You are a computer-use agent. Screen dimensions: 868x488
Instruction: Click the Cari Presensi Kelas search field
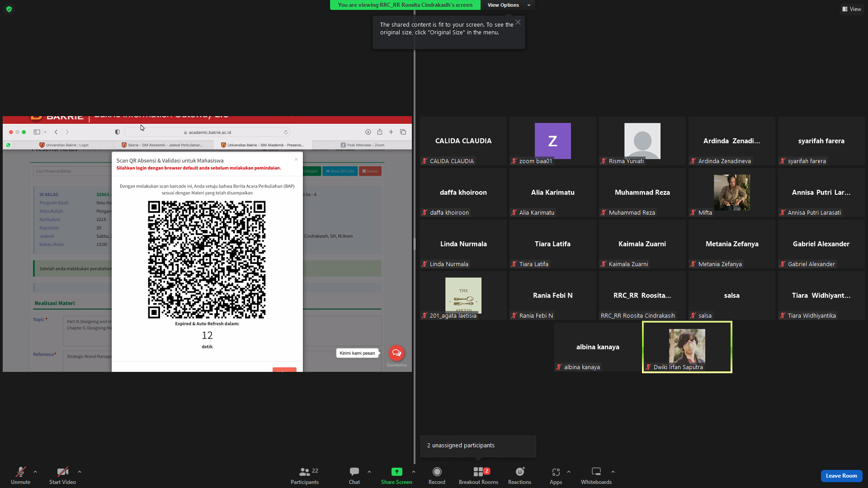(x=72, y=171)
